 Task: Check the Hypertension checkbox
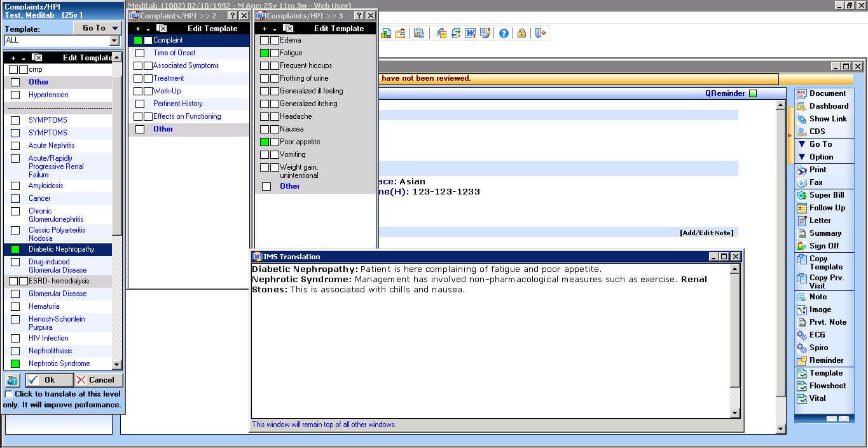[15, 95]
